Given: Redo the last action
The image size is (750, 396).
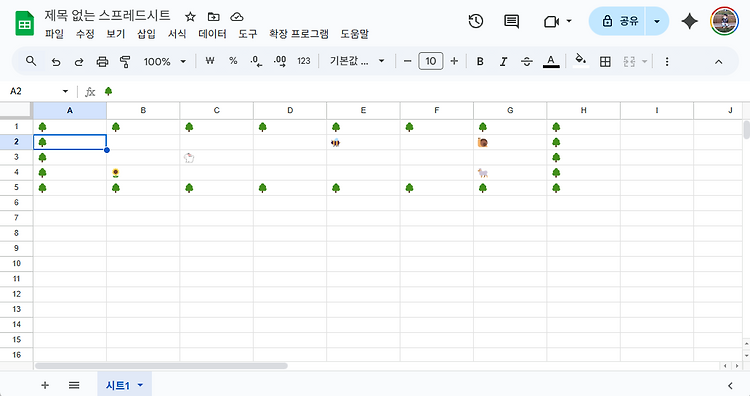Looking at the screenshot, I should point(79,61).
